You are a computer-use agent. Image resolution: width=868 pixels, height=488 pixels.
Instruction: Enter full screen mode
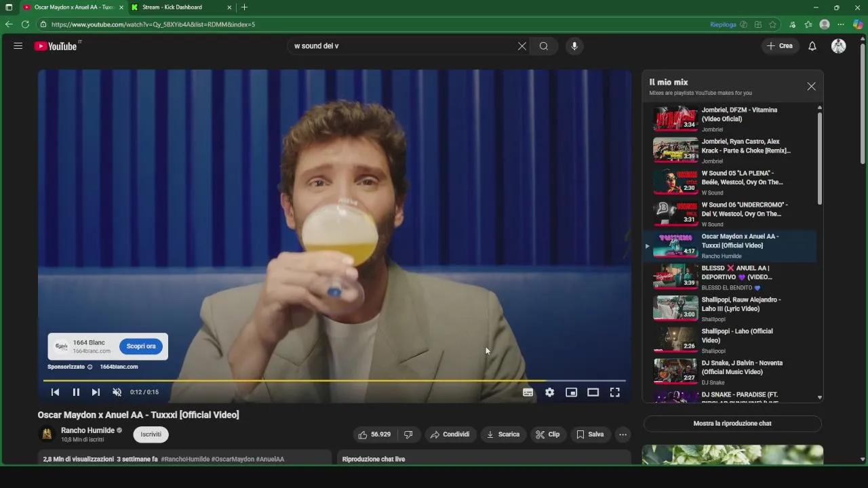pos(614,392)
